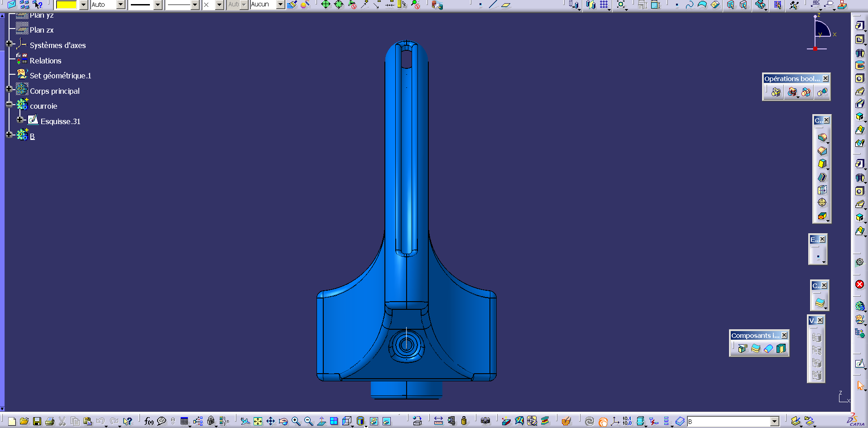
Task: Select Set géométrique.1 in the tree
Action: [61, 76]
